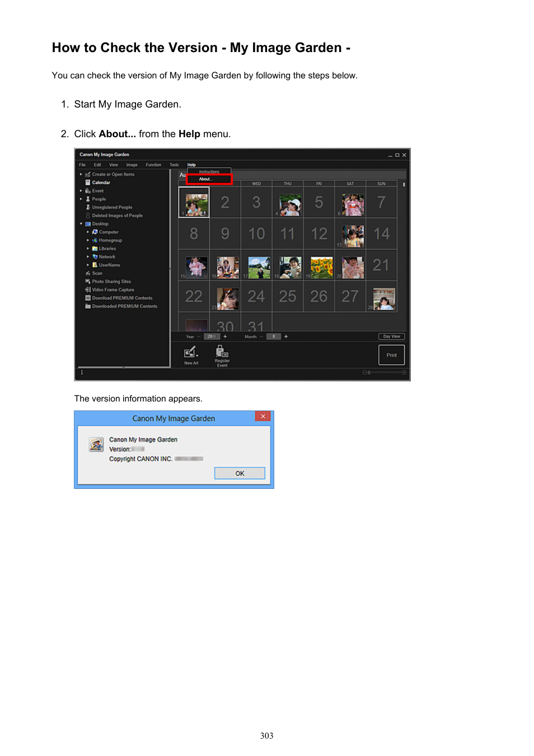Expand the Homegroup tree node

(x=88, y=240)
